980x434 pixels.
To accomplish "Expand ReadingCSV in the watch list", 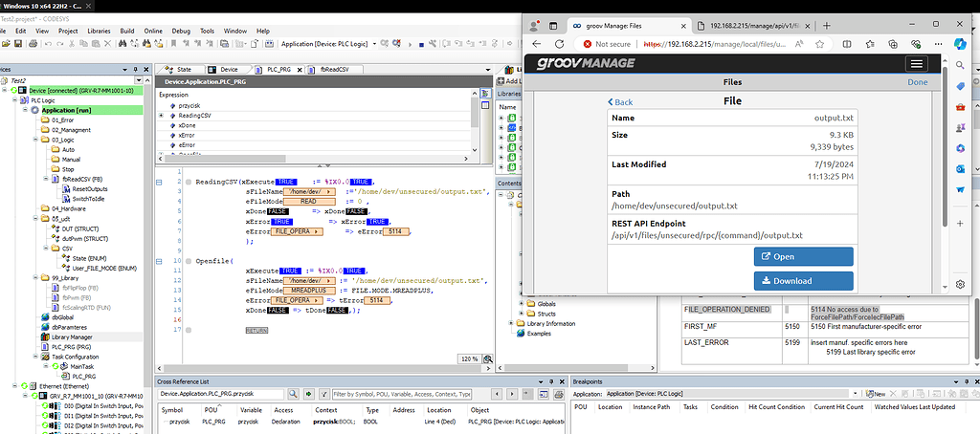I will click(161, 116).
